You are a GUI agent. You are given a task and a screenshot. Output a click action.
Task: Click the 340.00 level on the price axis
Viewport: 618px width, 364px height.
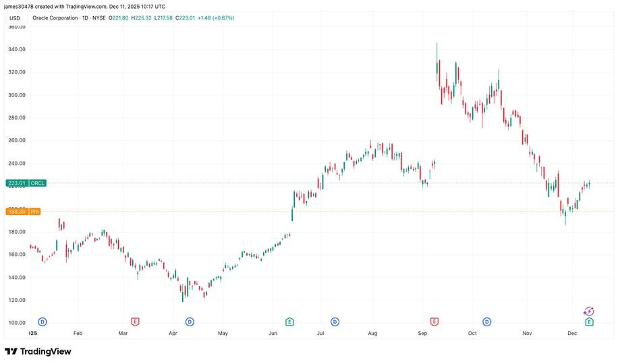pos(16,49)
